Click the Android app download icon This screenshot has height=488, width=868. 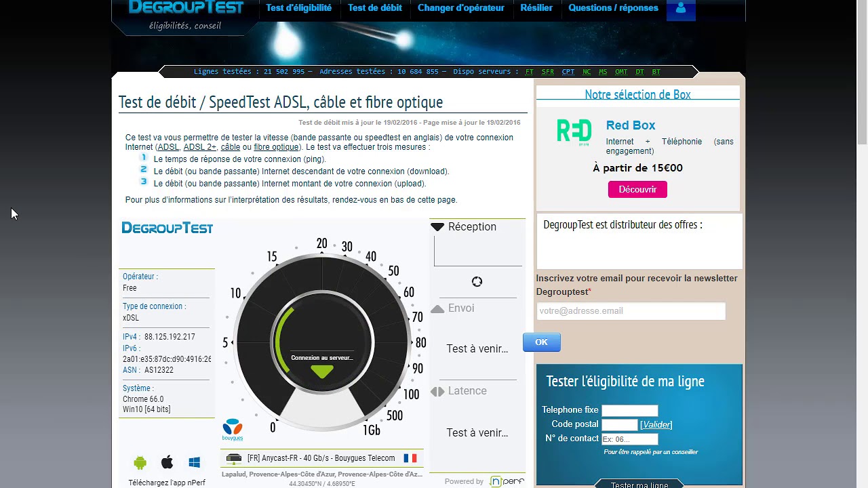coord(140,463)
